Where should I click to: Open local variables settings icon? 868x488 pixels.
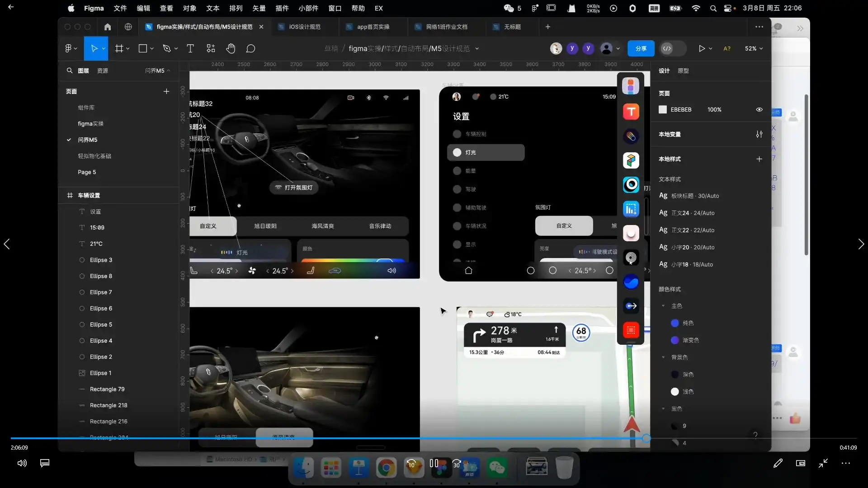click(759, 134)
